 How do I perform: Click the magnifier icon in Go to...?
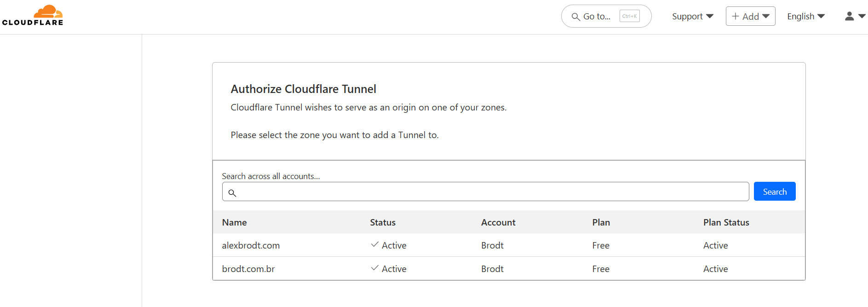tap(575, 17)
